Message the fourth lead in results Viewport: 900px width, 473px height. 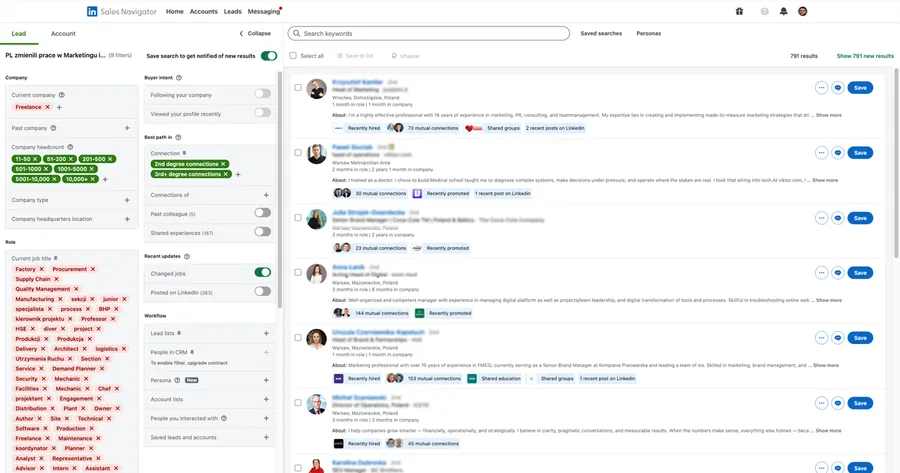coord(838,273)
